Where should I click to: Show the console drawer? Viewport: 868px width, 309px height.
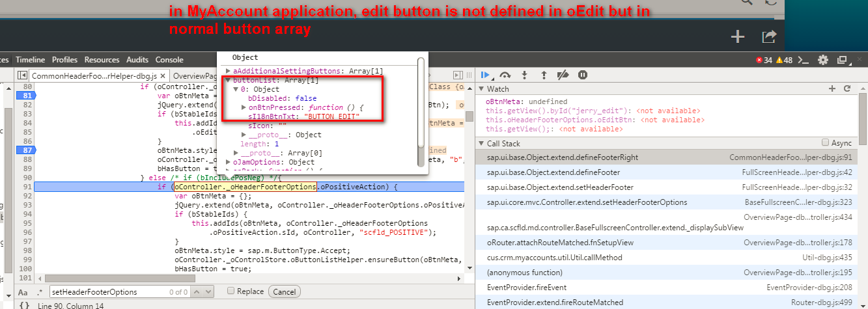pos(804,60)
